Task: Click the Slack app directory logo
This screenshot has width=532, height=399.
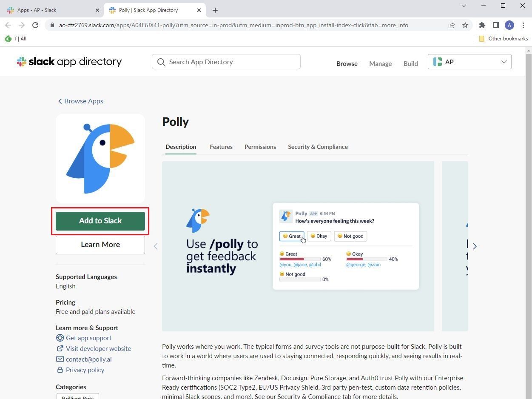Action: (x=69, y=61)
